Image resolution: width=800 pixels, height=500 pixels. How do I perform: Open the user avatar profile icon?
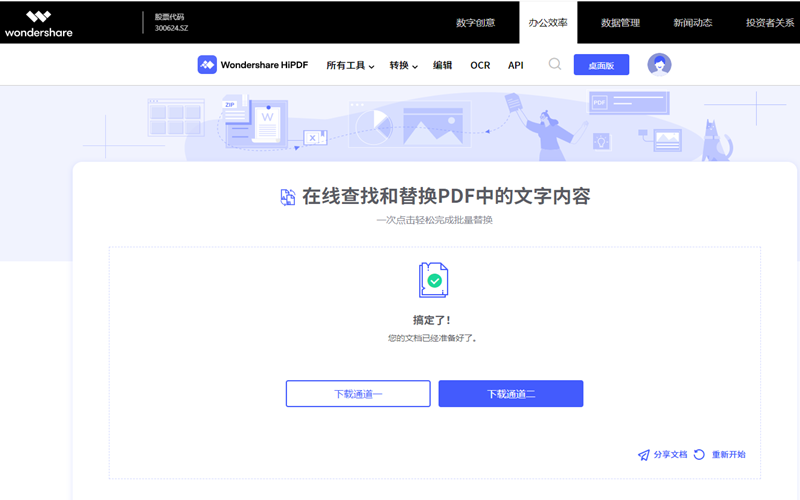pyautogui.click(x=659, y=65)
